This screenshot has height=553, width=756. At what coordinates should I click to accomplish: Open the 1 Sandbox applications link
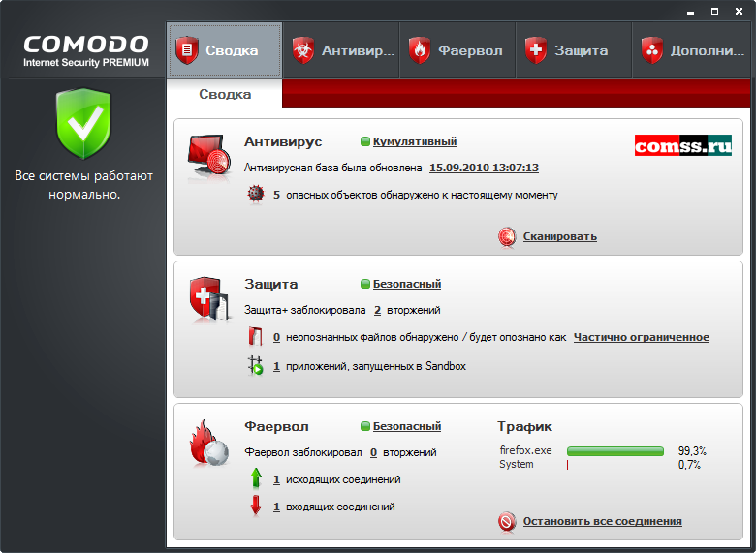277,366
